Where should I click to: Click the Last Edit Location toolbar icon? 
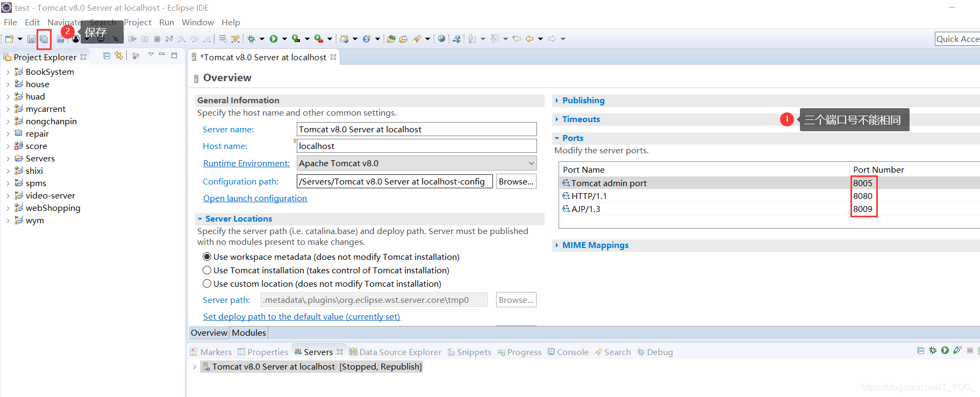(517, 39)
